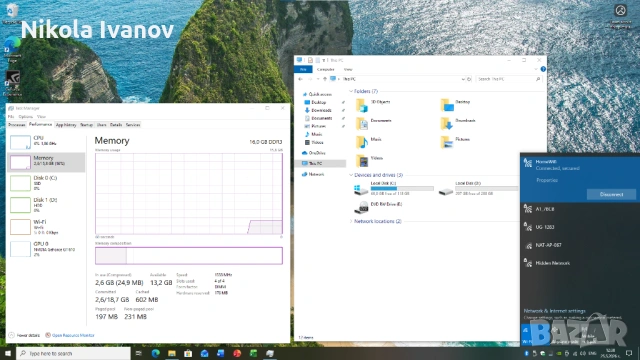640x360 pixels.
Task: Open View ribbon tab in File Explorer
Action: pyautogui.click(x=348, y=70)
